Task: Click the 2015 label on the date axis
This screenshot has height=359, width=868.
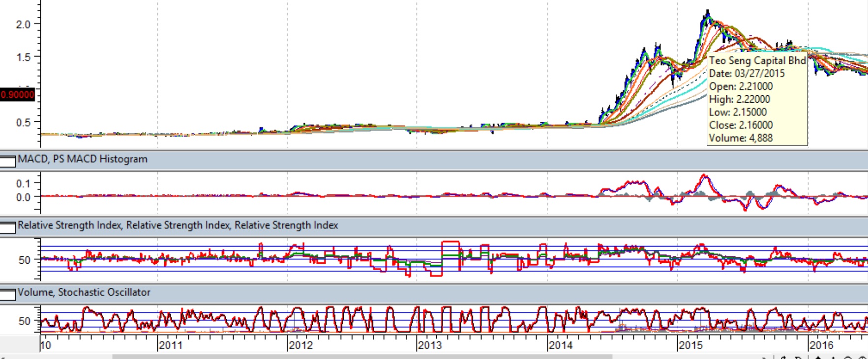Action: pos(691,345)
